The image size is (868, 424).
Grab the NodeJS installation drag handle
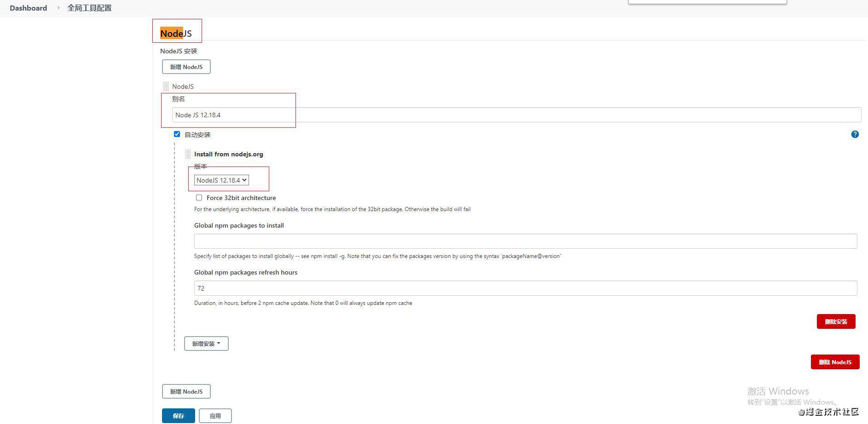click(x=166, y=86)
